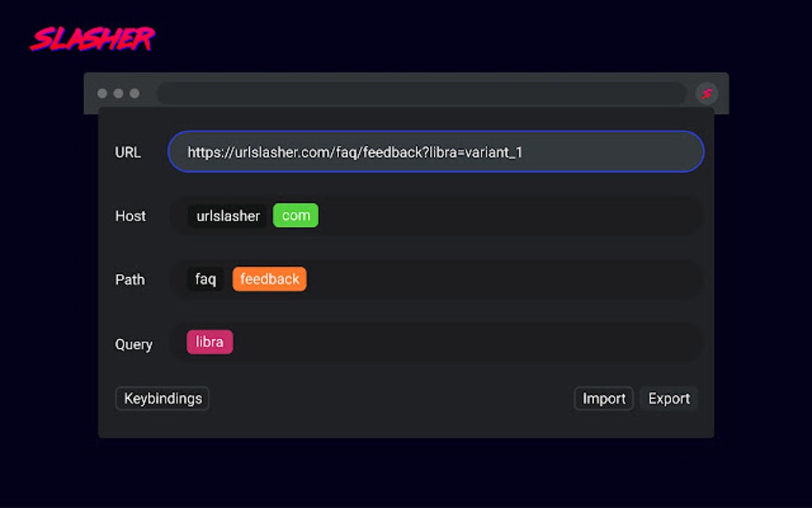Select the faq path segment
The height and width of the screenshot is (508, 812).
(205, 279)
